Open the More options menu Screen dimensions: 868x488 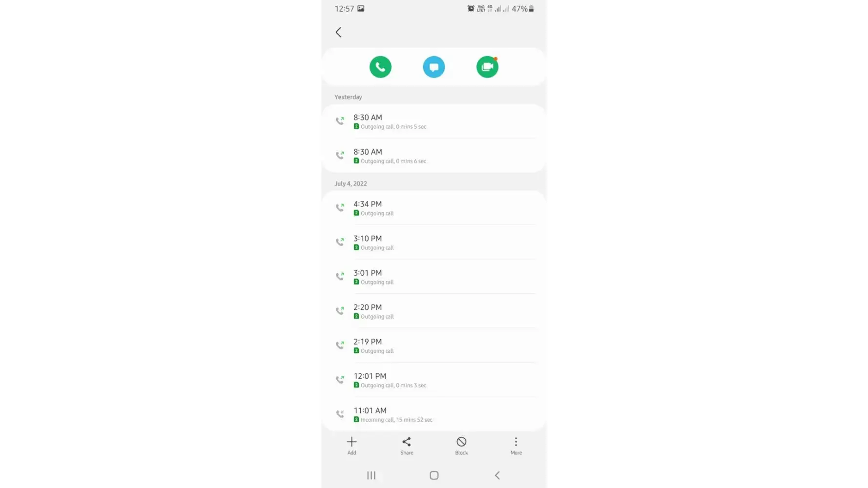tap(516, 446)
